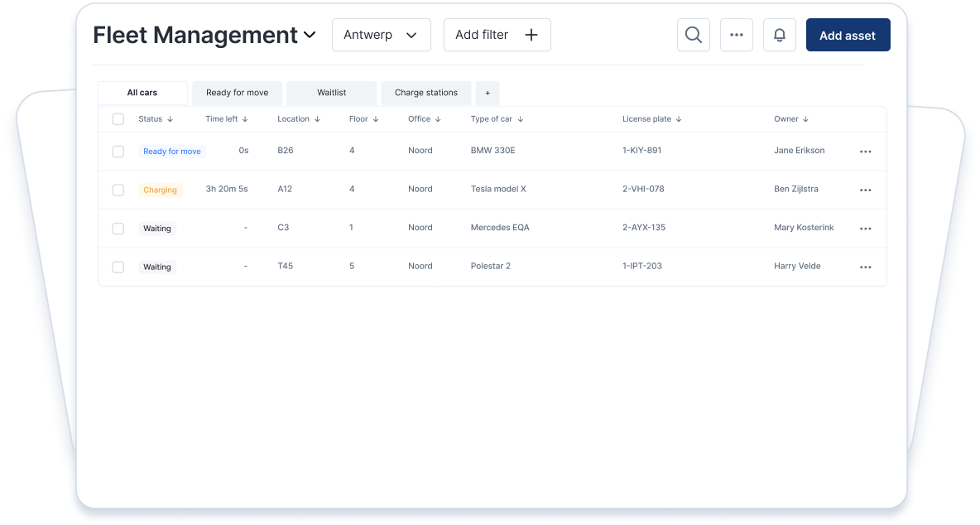Switch to the Charge stations tab
Screen dimensions: 980x525
(425, 93)
